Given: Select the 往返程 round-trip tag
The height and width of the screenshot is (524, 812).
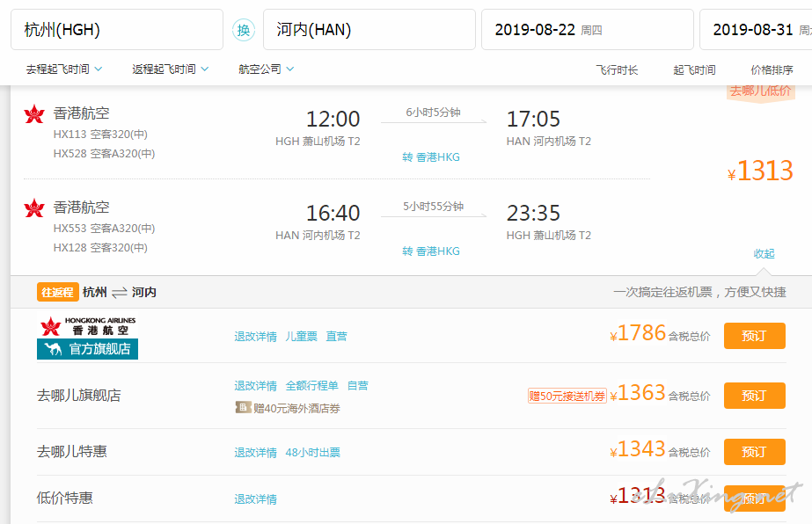Looking at the screenshot, I should tap(57, 292).
